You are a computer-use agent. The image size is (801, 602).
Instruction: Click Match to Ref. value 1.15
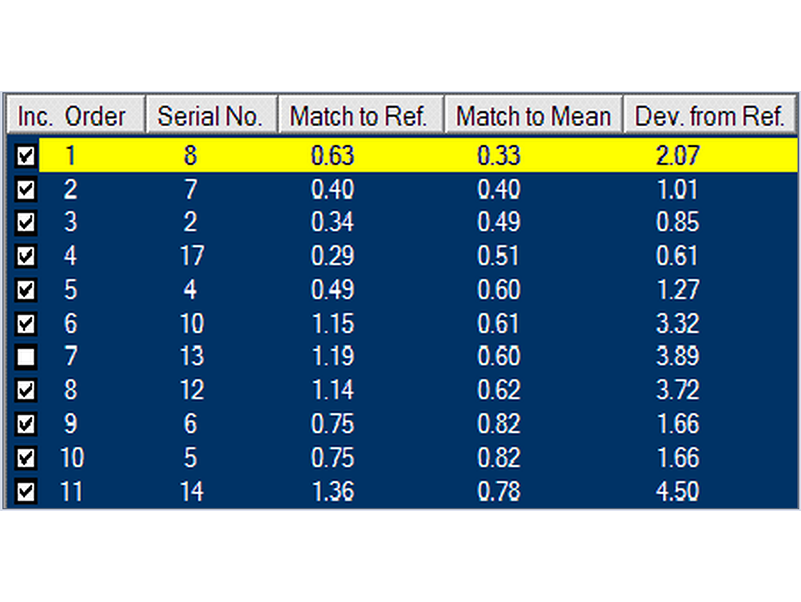pyautogui.click(x=332, y=324)
